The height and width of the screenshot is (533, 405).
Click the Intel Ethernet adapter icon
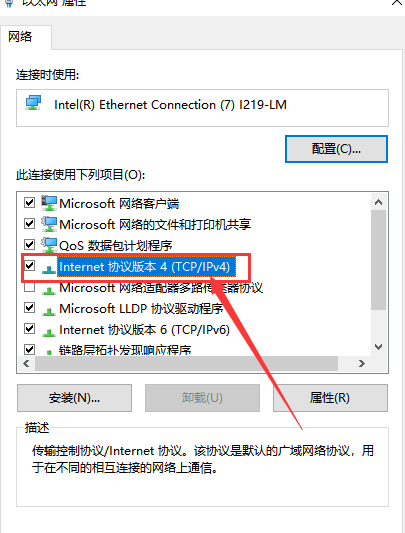coord(33,103)
